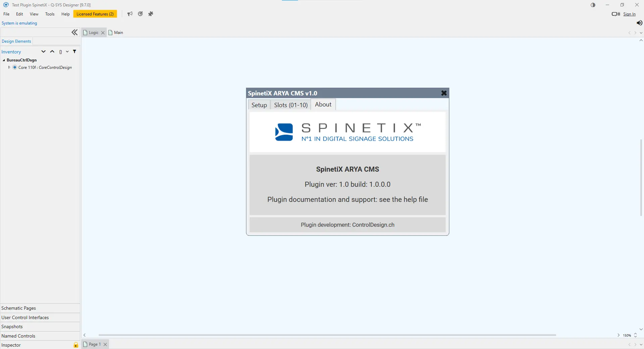Click the bottom page tab list dropdown arrow
This screenshot has height=349, width=644.
point(641,345)
